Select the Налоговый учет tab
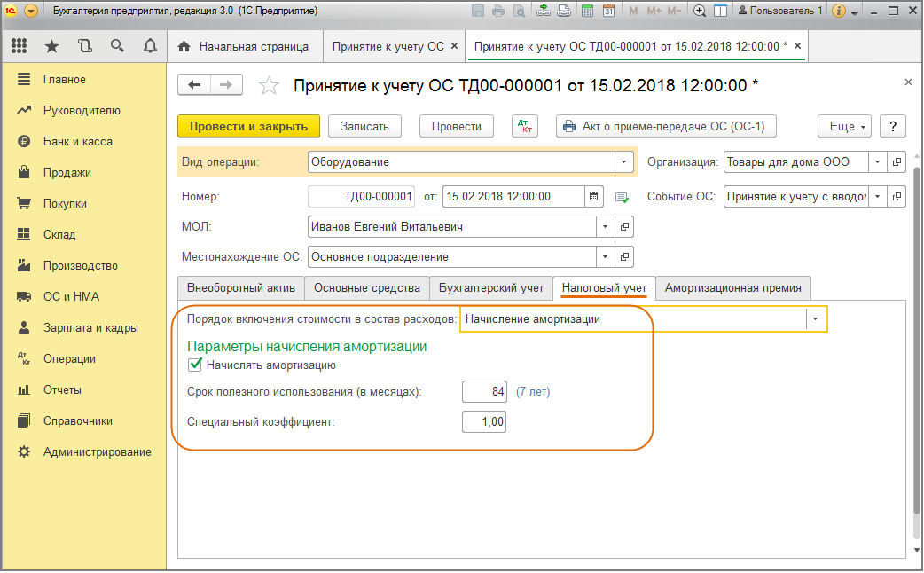 point(604,287)
